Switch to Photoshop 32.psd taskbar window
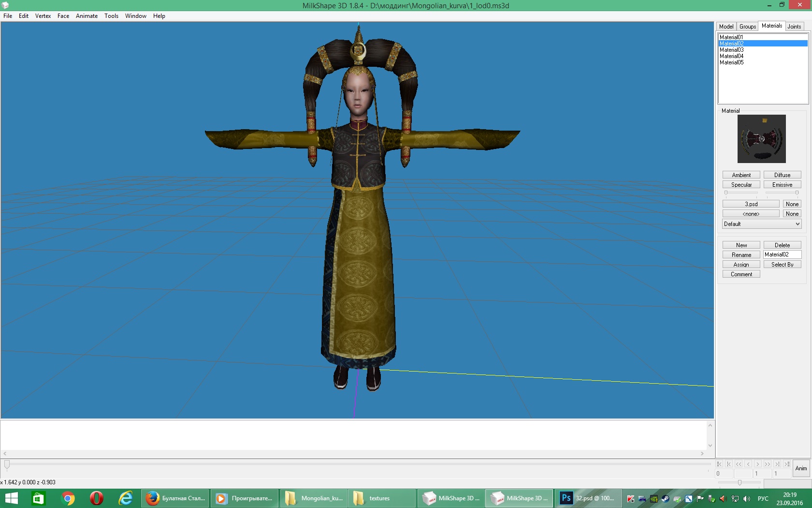 [588, 498]
